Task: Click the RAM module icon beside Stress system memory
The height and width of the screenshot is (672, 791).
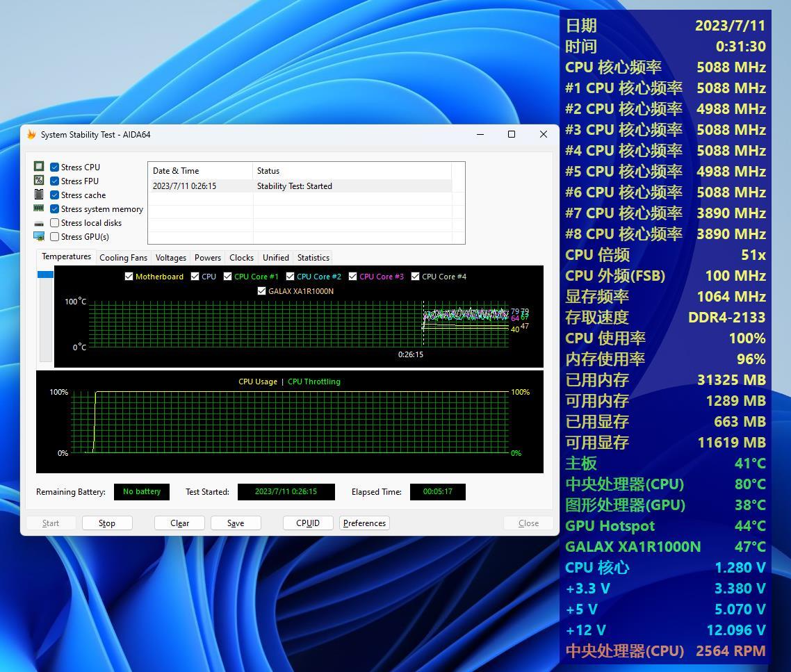Action: click(39, 208)
